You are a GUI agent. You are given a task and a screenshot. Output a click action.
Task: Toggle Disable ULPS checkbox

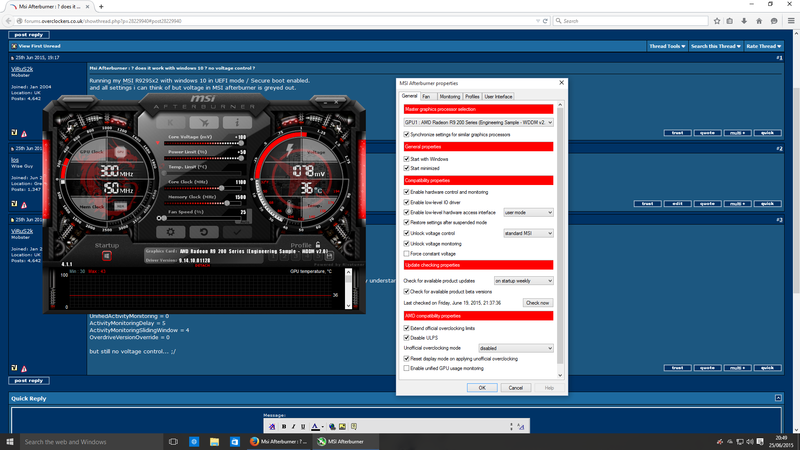407,338
